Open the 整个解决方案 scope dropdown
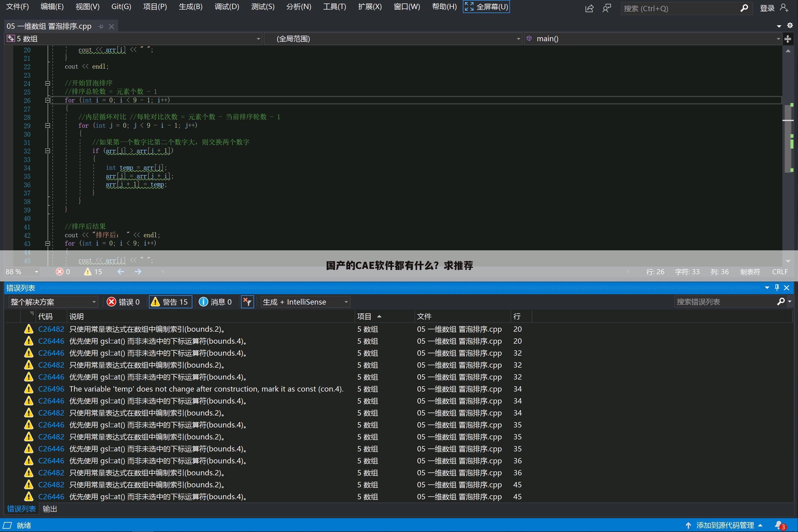Screen dimensions: 798x532 [94, 302]
